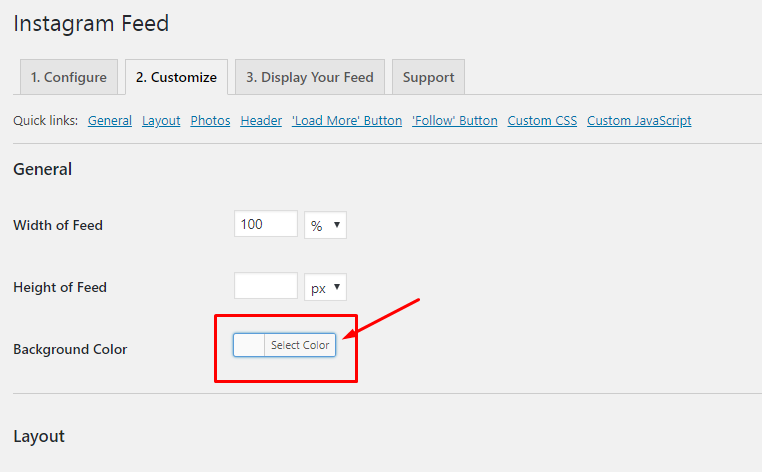Switch to the 3. Display Your Feed tab

click(309, 77)
